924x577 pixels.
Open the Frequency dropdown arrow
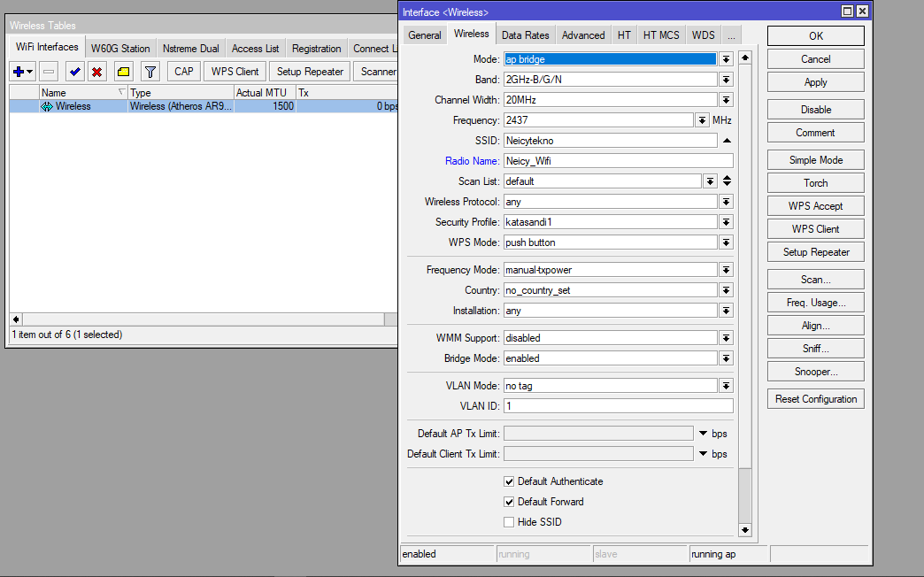(702, 120)
